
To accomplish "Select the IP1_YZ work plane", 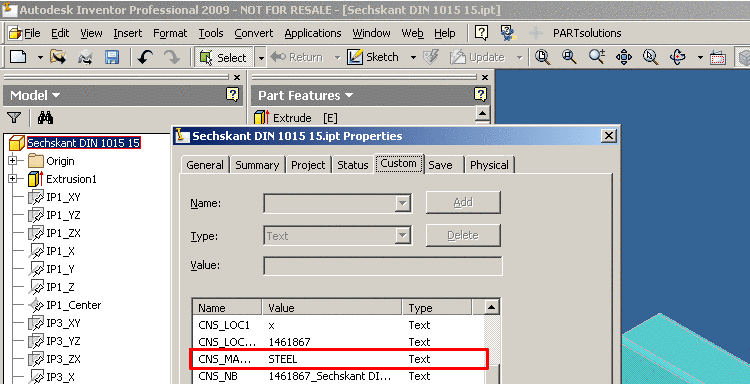I will pyautogui.click(x=63, y=215).
